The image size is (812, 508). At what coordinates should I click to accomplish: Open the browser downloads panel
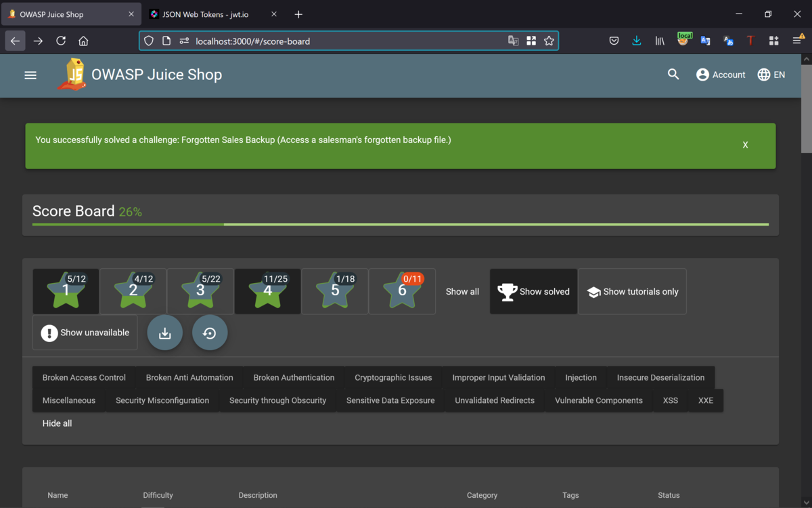(x=637, y=41)
